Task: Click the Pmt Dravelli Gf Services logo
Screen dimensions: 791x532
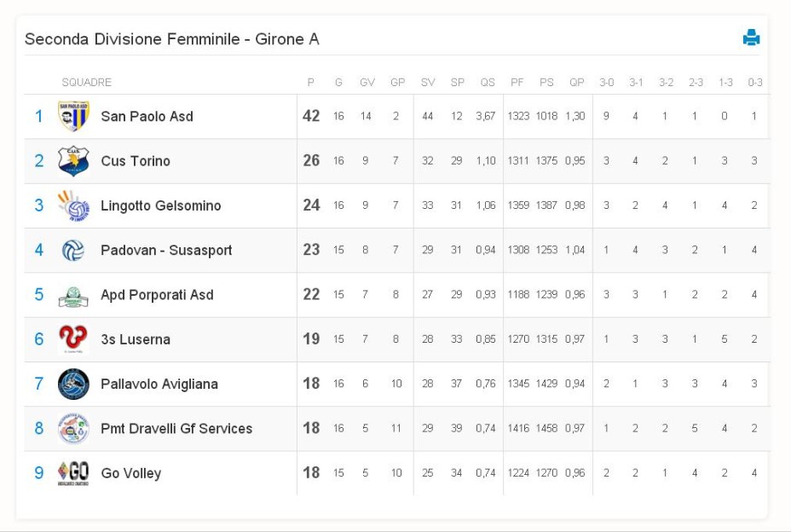Action: tap(73, 429)
